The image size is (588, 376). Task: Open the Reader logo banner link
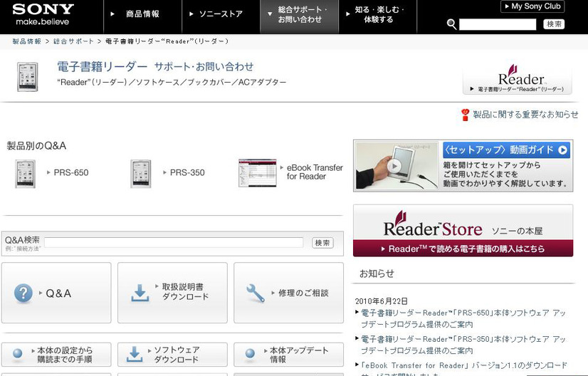click(517, 80)
